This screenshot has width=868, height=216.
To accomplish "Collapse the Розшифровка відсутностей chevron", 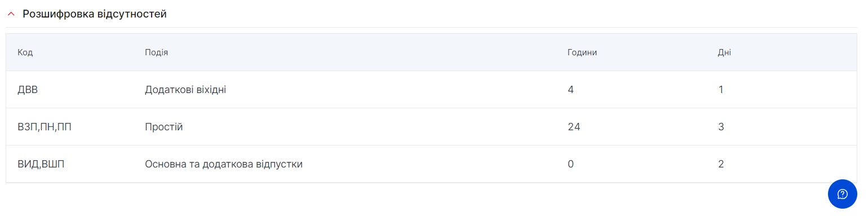I will pos(11,14).
